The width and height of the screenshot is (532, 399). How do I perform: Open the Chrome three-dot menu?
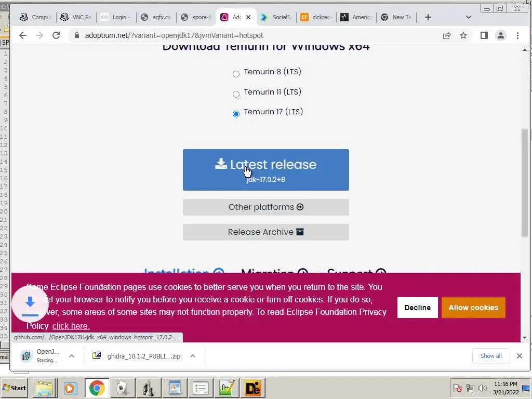tap(518, 35)
